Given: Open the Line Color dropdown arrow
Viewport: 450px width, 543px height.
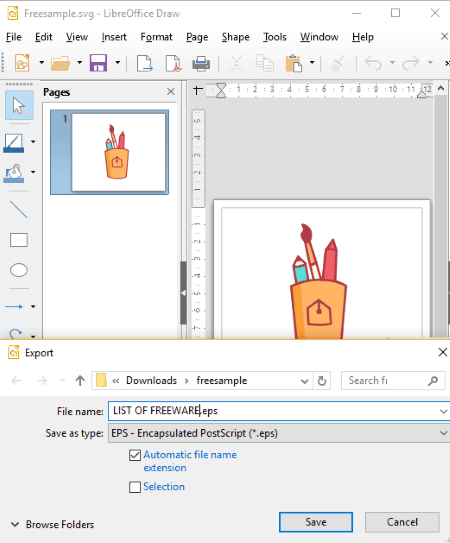Looking at the screenshot, I should click(x=33, y=142).
